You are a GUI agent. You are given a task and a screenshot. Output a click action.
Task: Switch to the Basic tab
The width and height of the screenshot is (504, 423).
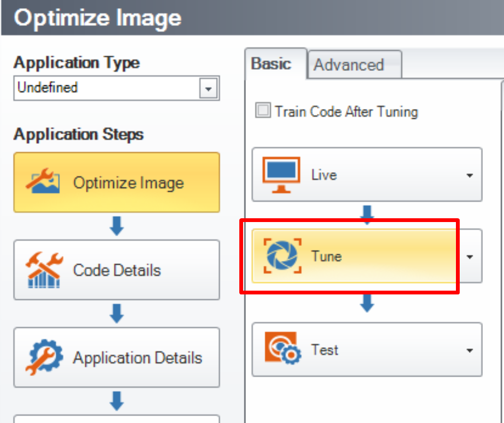[271, 64]
